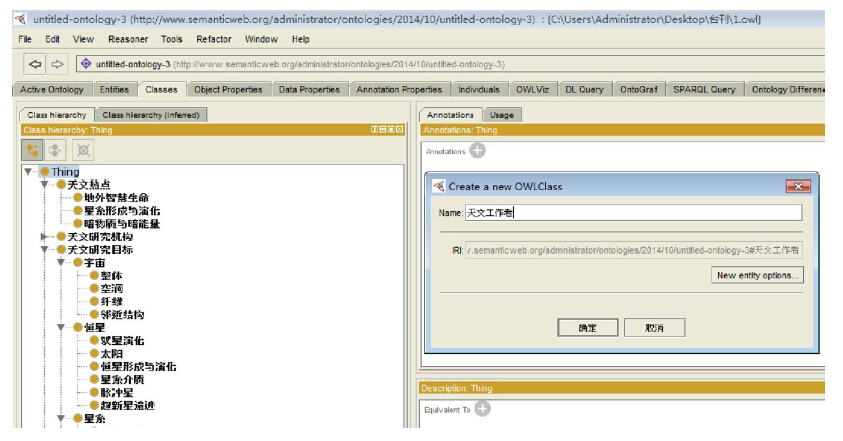Click the New entity options button

[757, 275]
